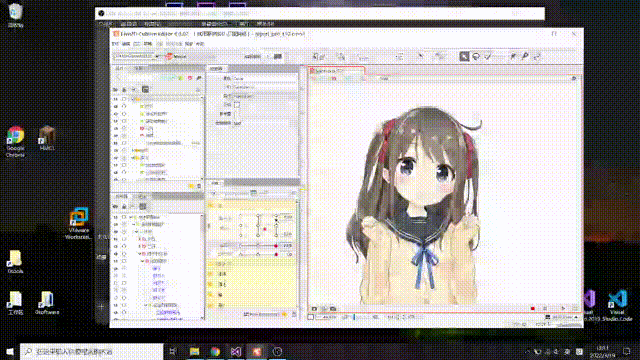
Task: Click the Model mode button in toolbar
Action: tap(176, 57)
